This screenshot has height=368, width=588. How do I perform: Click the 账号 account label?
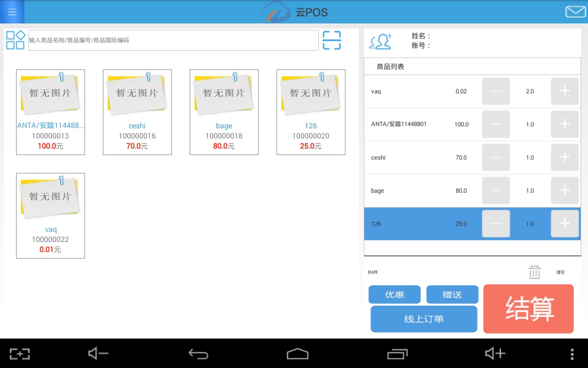(x=421, y=46)
